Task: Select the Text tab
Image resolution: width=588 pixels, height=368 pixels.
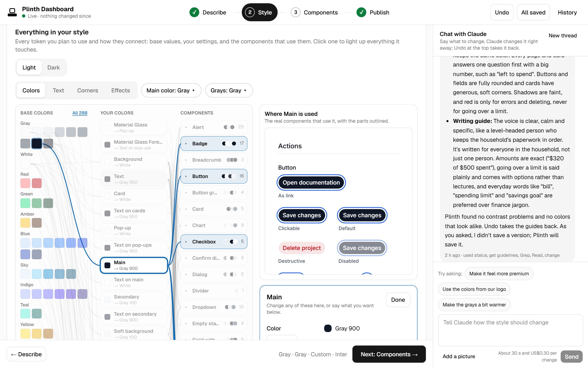Action: [58, 90]
